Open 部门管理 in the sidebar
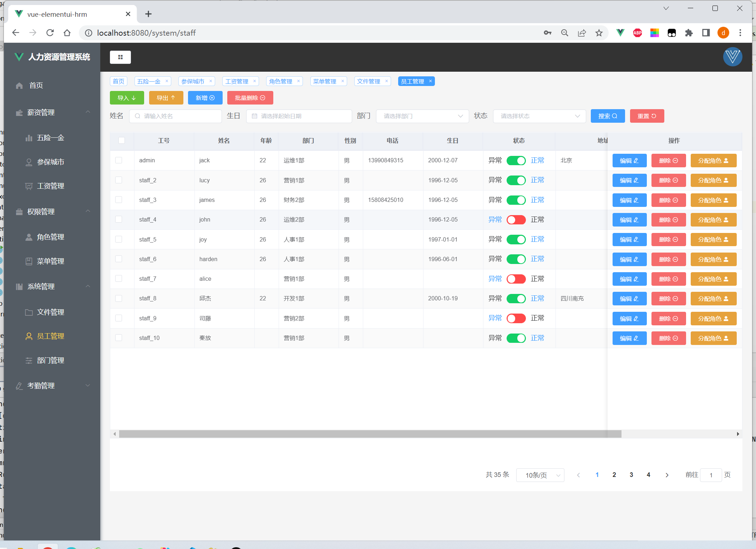Screen dimensions: 756x549 [x=50, y=360]
